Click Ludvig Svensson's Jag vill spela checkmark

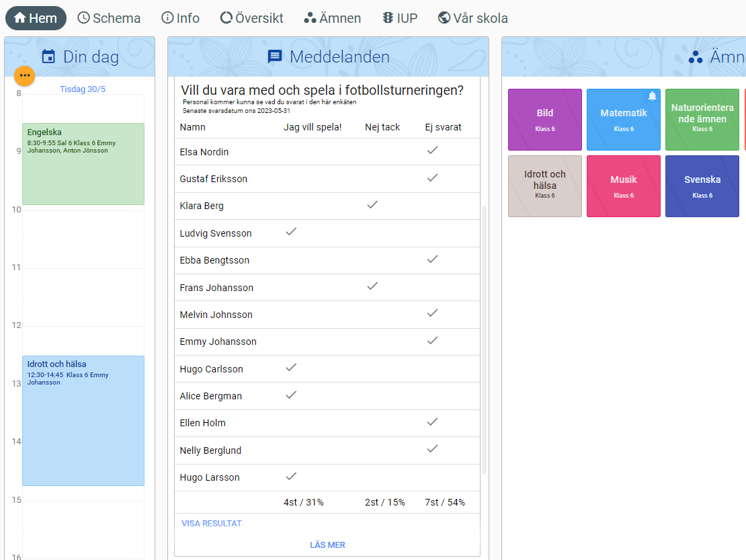(x=291, y=231)
